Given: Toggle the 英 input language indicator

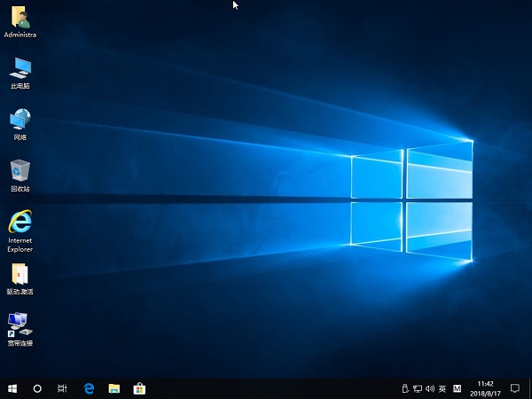Looking at the screenshot, I should click(442, 388).
